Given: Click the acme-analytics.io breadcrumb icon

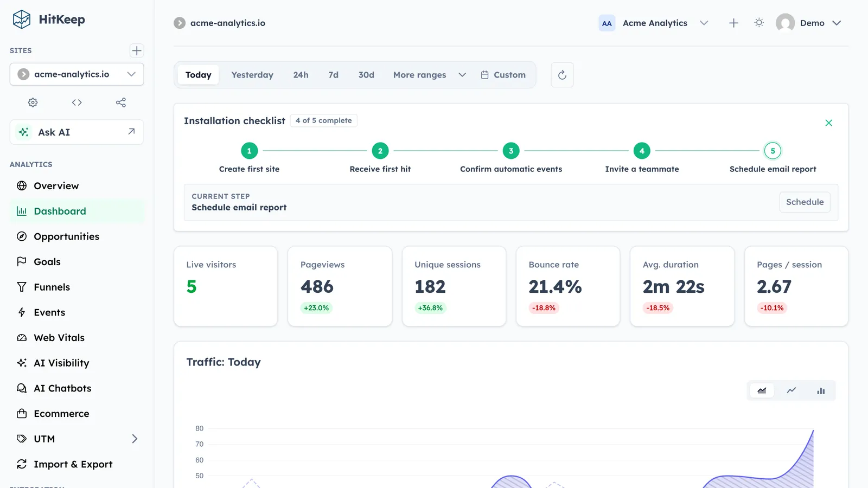Looking at the screenshot, I should click(x=180, y=23).
